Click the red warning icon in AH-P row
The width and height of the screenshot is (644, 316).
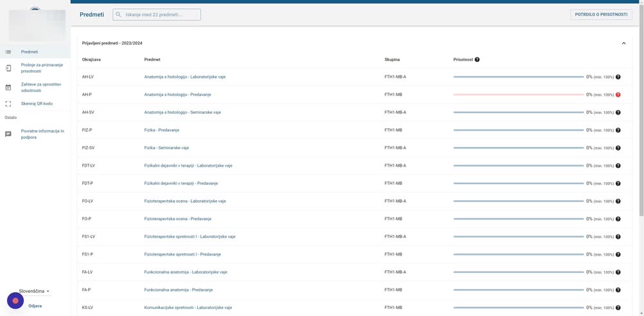[618, 95]
